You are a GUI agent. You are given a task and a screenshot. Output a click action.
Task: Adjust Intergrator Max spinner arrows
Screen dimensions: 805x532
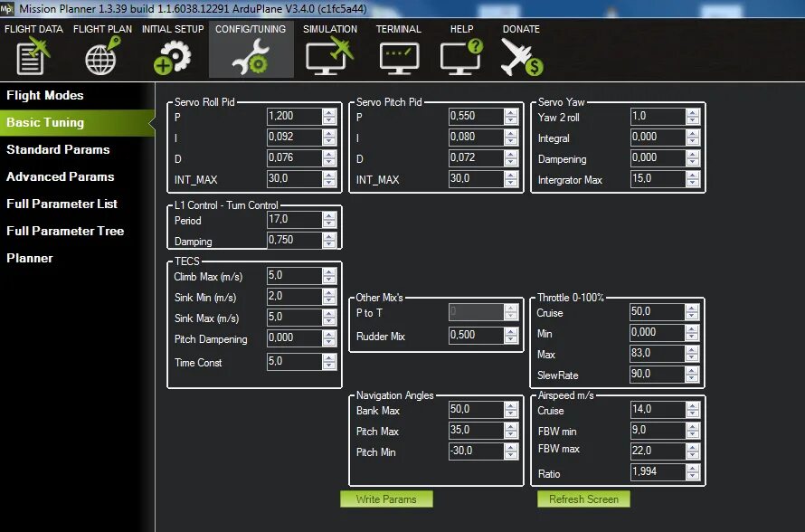[x=693, y=179]
